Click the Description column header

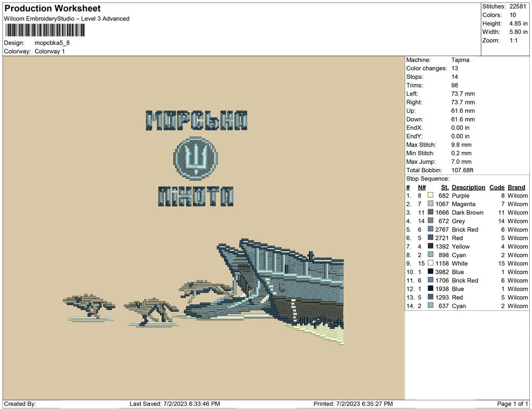click(468, 187)
